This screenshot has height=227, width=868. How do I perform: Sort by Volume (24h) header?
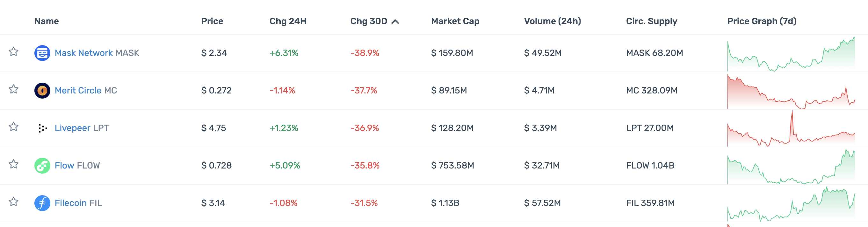click(552, 21)
